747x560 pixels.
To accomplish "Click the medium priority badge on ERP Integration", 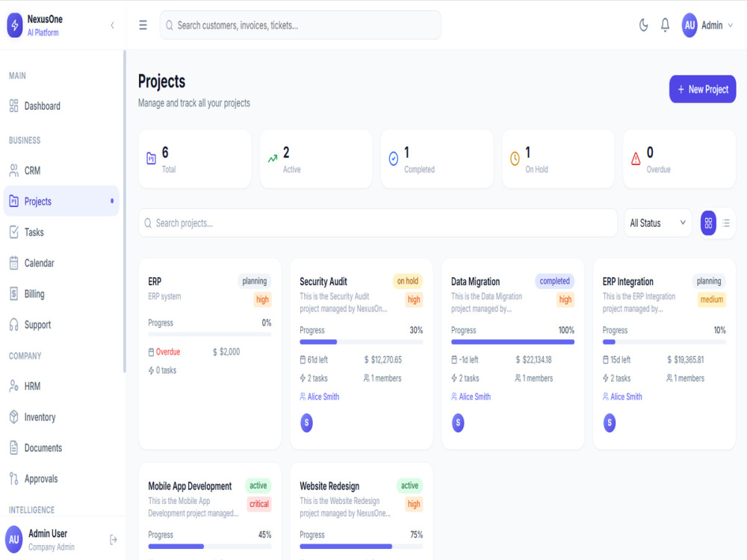I will (711, 299).
